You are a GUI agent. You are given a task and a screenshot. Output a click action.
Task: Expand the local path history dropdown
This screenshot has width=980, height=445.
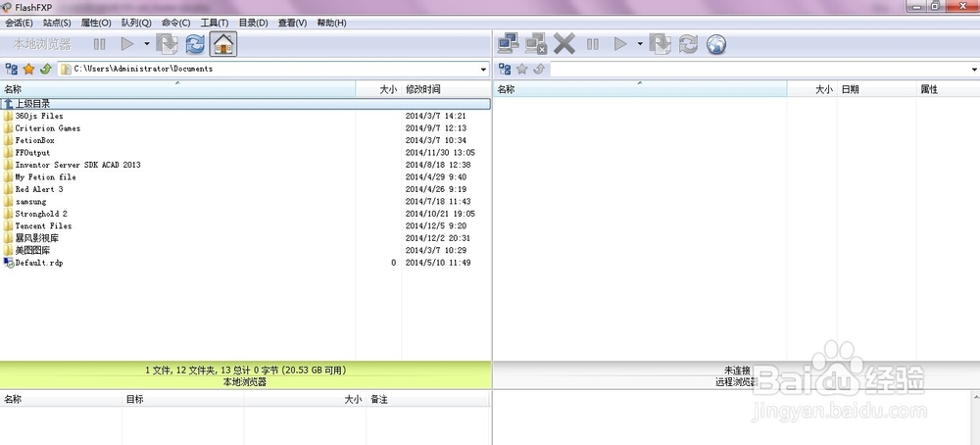click(484, 69)
